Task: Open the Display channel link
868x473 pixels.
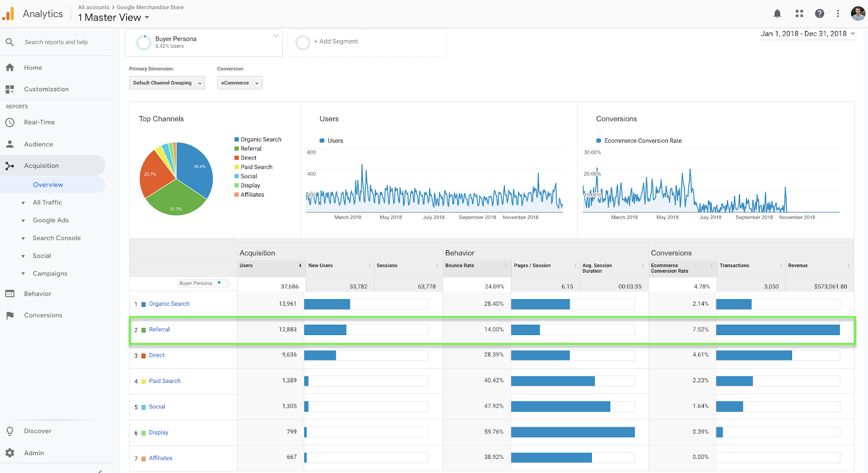Action: (158, 433)
